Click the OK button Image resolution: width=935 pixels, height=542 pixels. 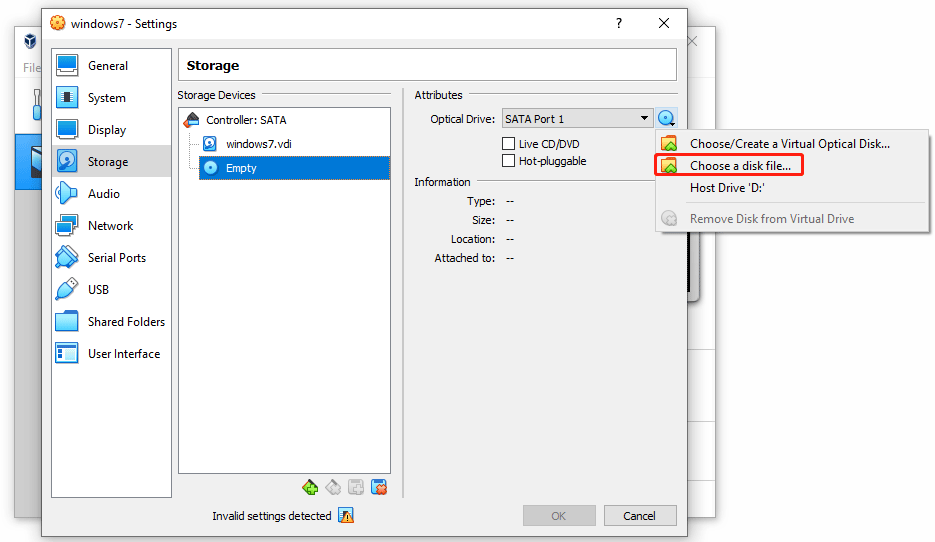(559, 516)
